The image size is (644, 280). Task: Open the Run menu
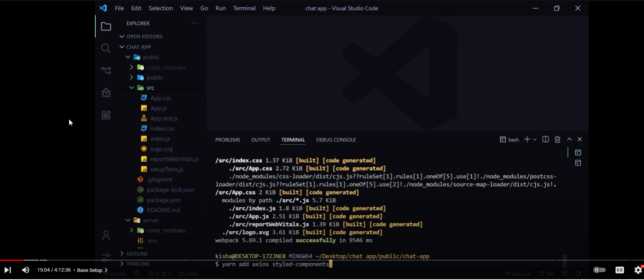pos(221,8)
